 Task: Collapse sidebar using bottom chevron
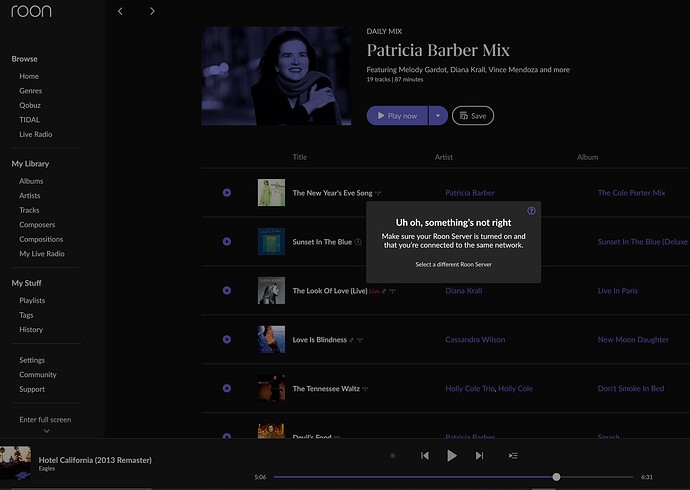(x=47, y=431)
